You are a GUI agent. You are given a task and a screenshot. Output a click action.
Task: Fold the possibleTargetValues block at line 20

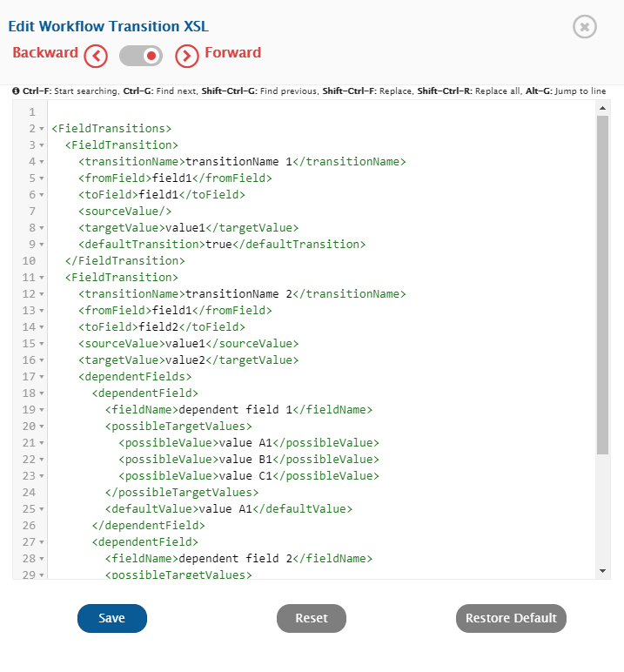[x=42, y=427]
